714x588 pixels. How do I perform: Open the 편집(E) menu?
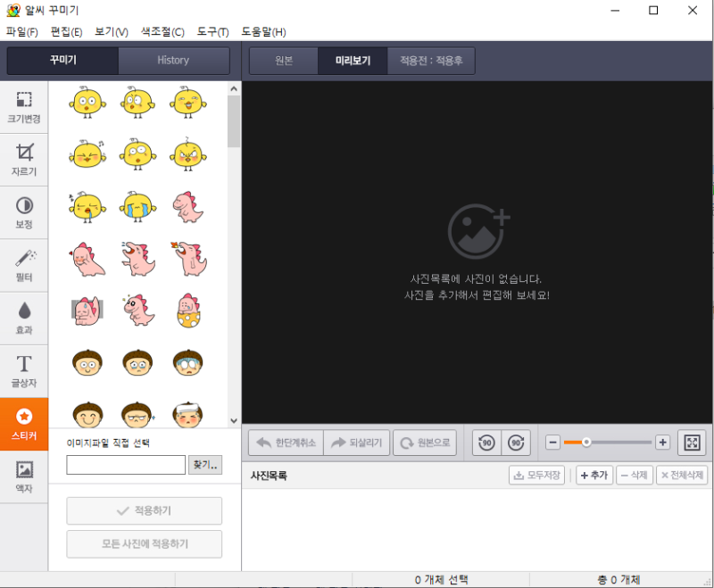pos(66,32)
